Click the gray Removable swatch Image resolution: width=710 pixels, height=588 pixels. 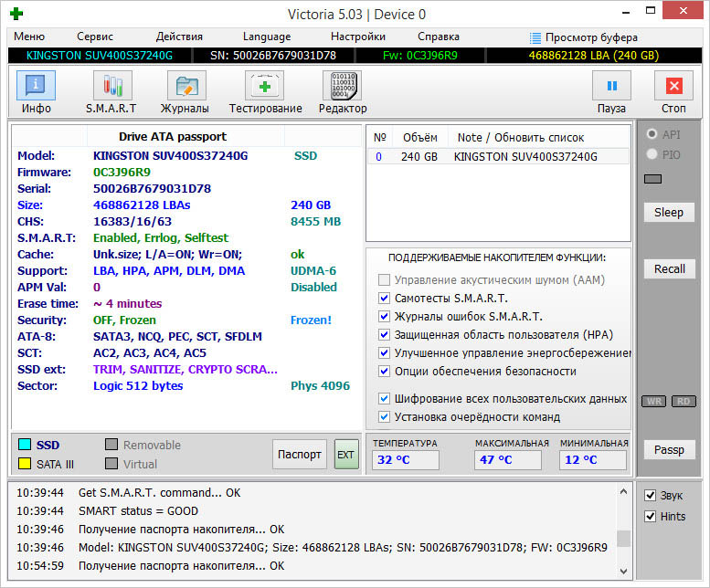point(111,445)
